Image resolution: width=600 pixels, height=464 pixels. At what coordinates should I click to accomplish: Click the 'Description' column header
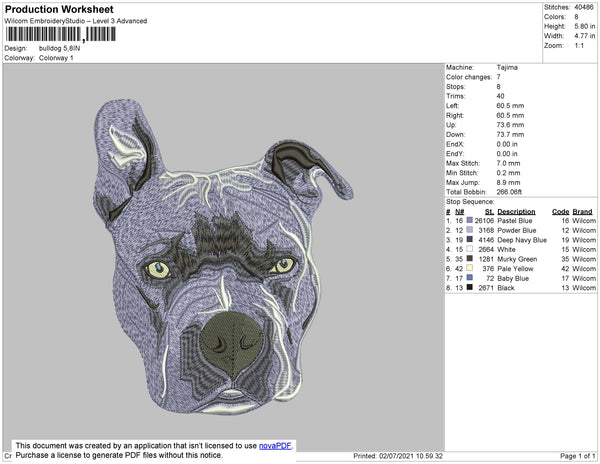point(516,212)
